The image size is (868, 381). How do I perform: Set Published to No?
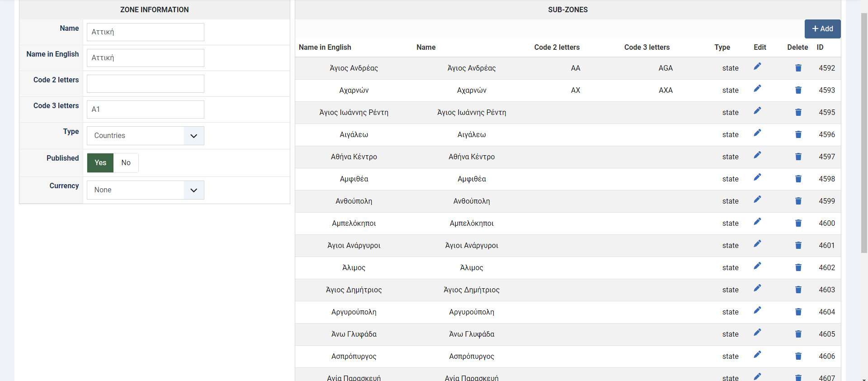[126, 163]
